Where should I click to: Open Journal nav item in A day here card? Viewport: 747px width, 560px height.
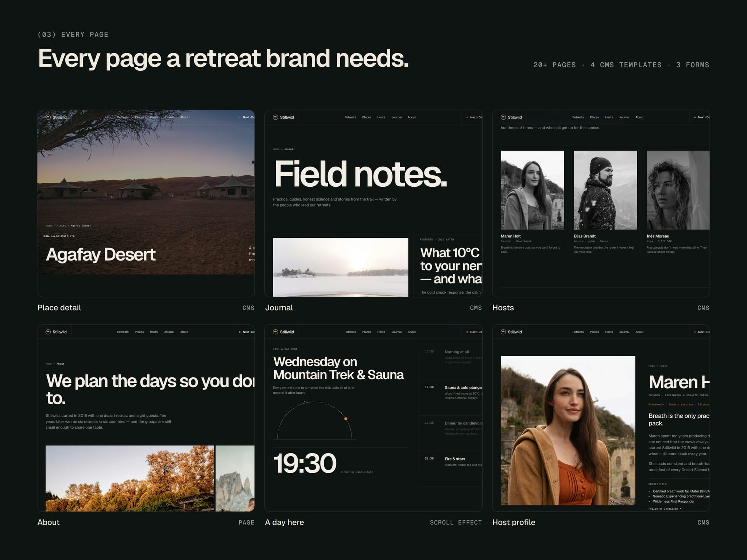(396, 332)
